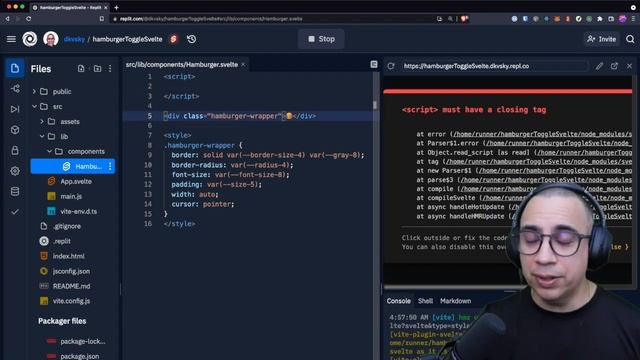Expand the public folder
The width and height of the screenshot is (640, 360).
pos(34,91)
